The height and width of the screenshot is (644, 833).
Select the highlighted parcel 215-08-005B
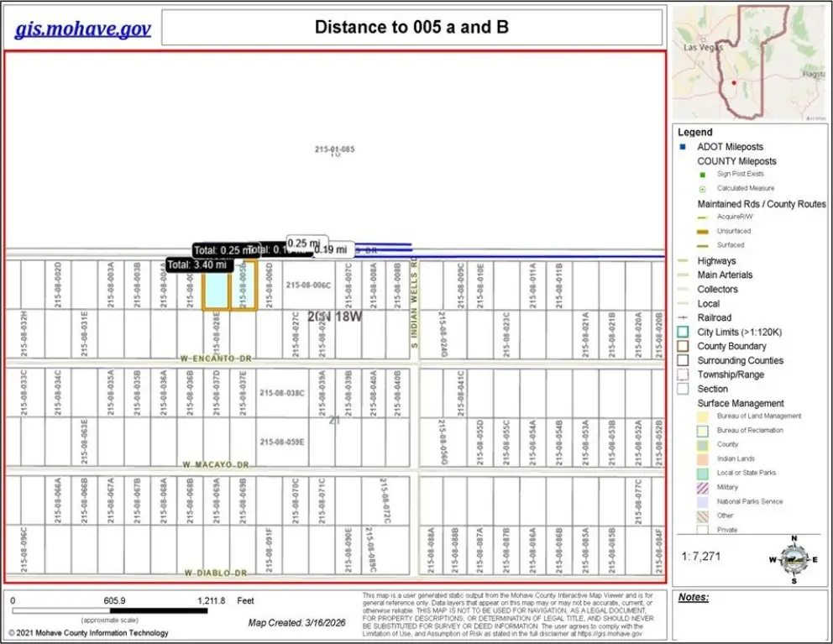coord(243,285)
